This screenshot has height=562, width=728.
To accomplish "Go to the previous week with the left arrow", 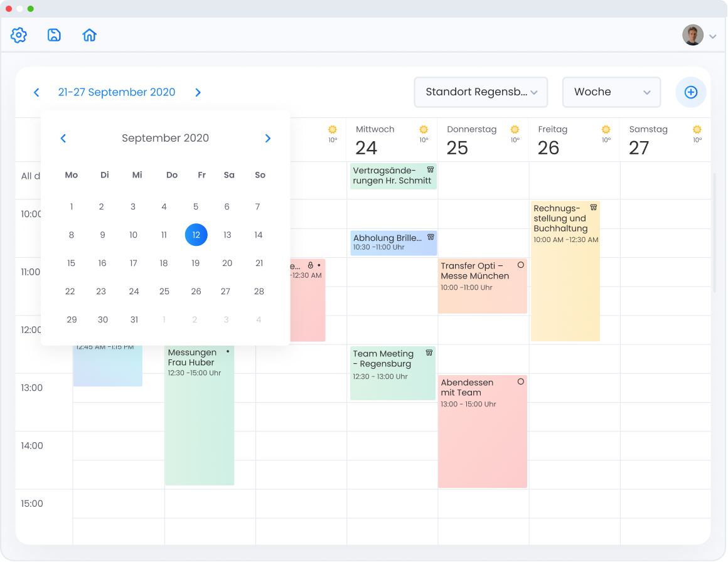I will (36, 92).
